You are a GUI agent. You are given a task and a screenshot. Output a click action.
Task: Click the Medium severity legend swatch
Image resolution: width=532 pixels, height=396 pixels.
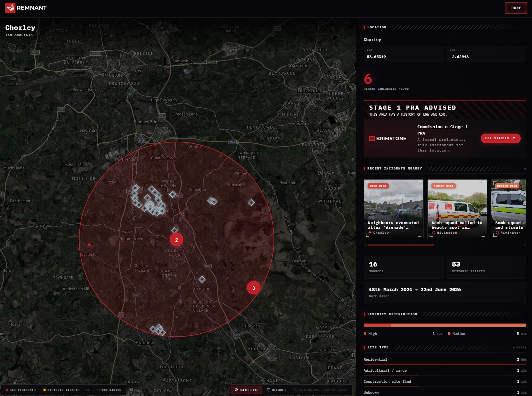tap(449, 334)
